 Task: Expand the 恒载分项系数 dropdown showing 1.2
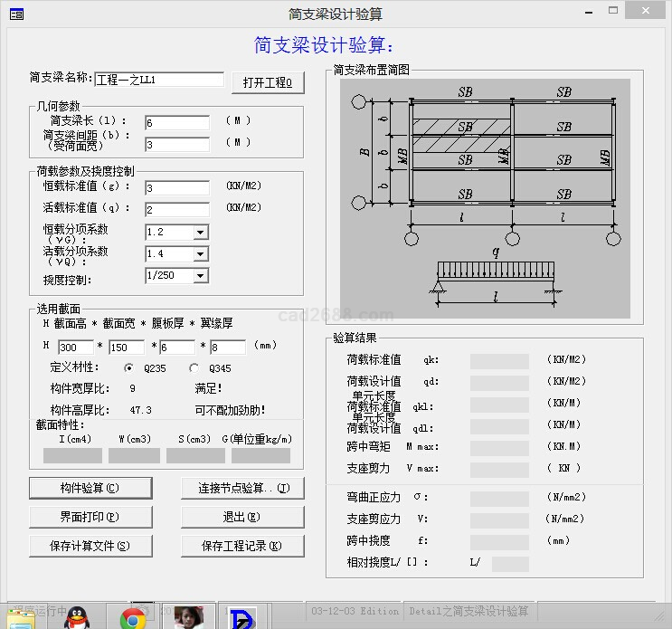point(200,233)
